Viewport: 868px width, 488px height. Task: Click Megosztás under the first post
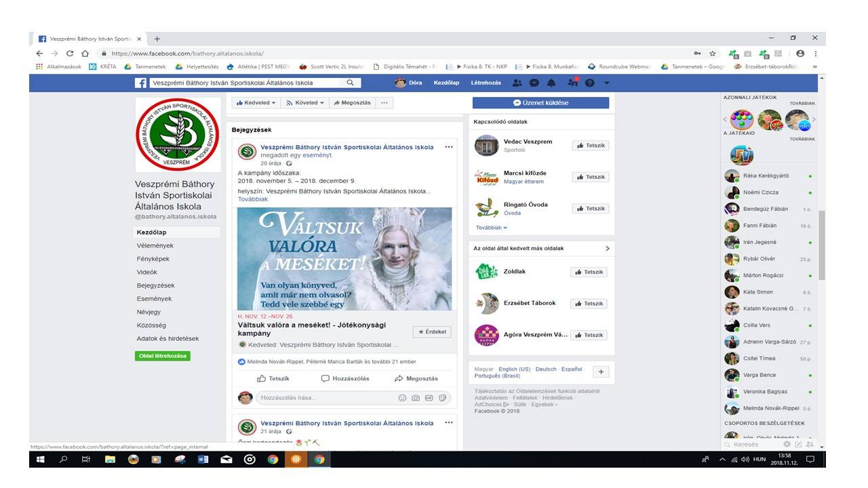tap(416, 378)
